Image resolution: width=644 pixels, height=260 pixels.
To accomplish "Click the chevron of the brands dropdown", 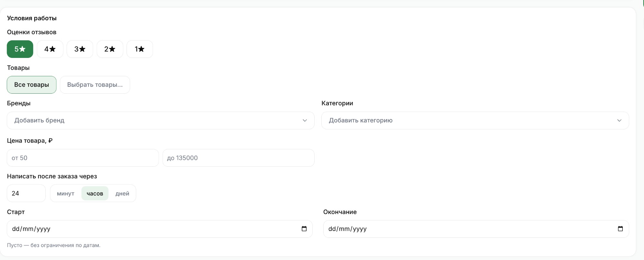I will point(305,120).
